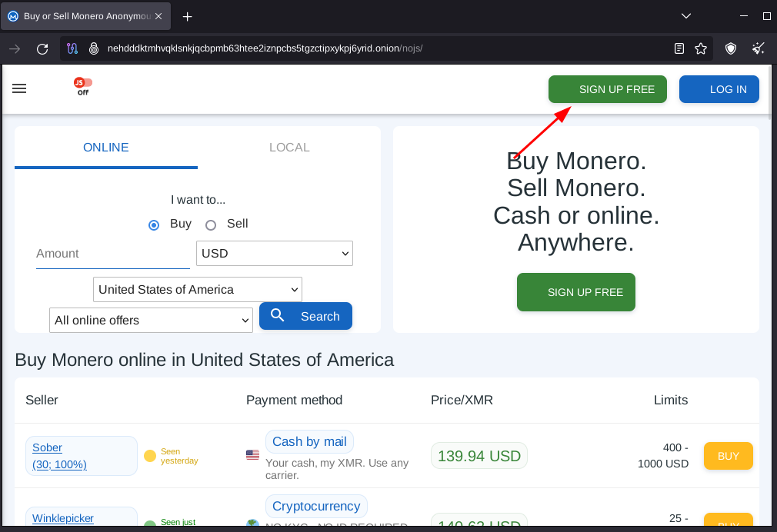Click SIGN UP FREE below the Anywhere headline
This screenshot has width=777, height=532.
(x=575, y=292)
